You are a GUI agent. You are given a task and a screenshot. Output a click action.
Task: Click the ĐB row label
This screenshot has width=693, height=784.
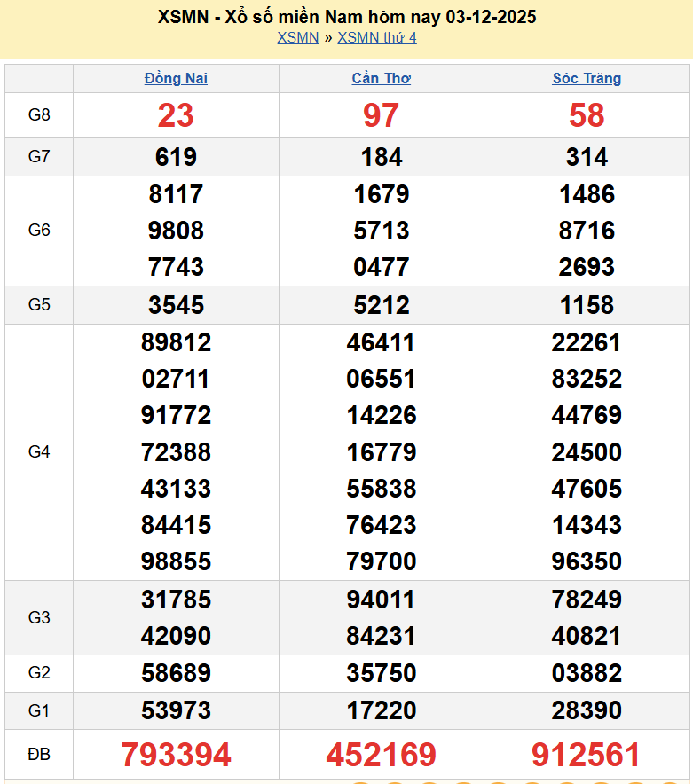click(x=39, y=755)
